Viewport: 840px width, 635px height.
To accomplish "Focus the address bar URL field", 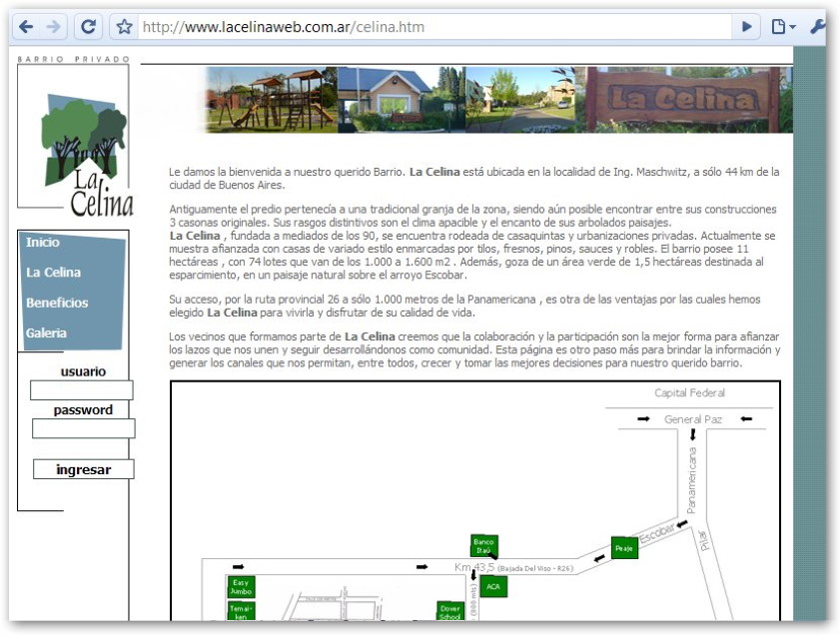I will [433, 27].
